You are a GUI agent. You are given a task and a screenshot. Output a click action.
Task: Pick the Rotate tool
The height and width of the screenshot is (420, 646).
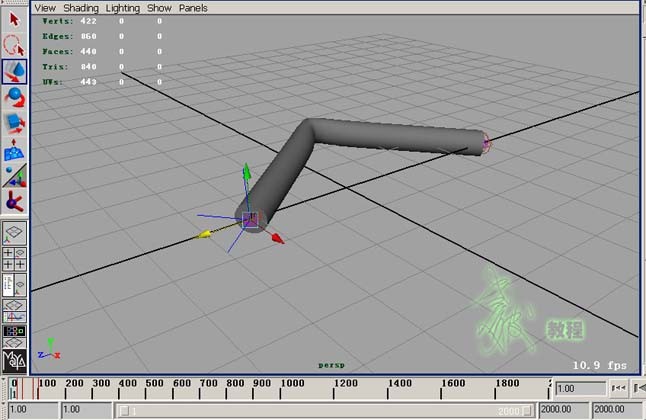point(15,98)
